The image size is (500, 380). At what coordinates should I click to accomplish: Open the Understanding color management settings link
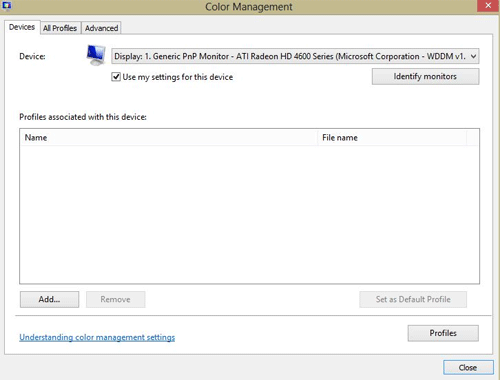coord(97,337)
